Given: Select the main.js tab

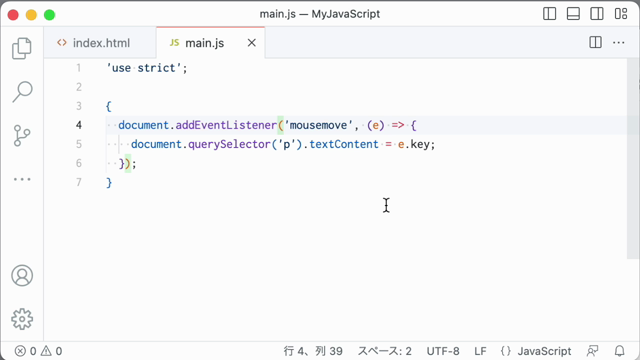Looking at the screenshot, I should (x=211, y=43).
